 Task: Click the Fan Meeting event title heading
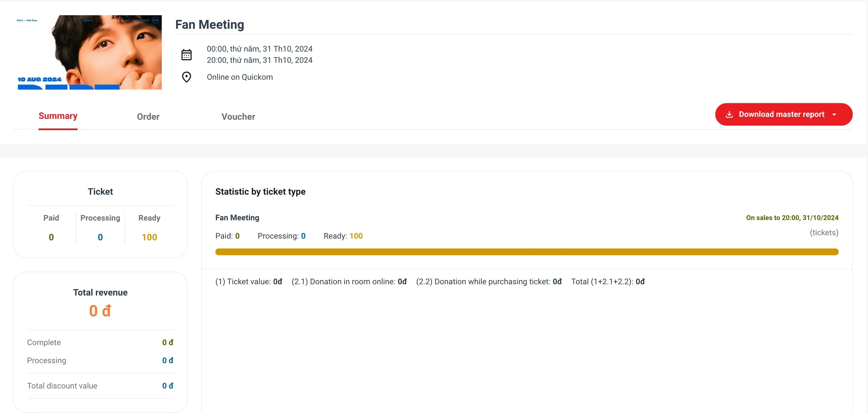210,25
